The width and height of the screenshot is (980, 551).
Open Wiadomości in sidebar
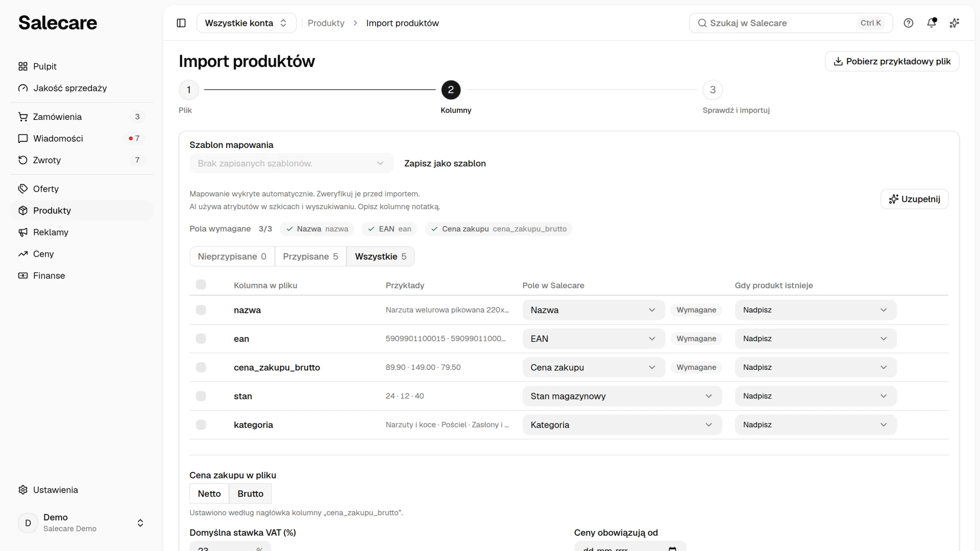(x=82, y=138)
